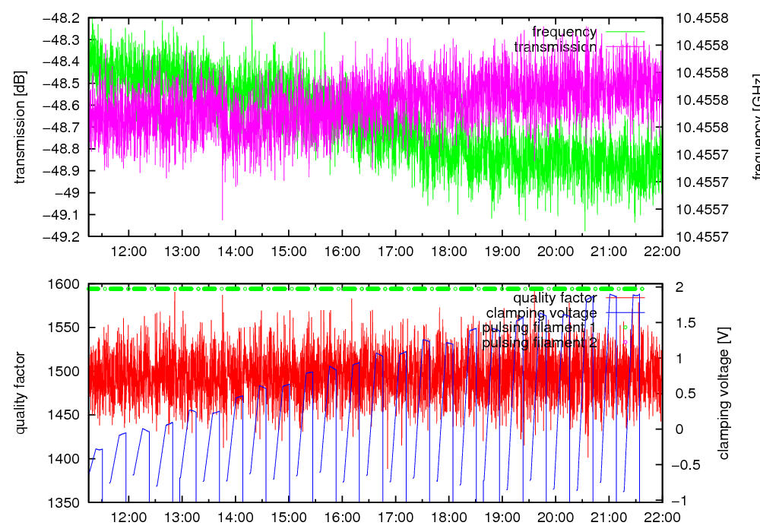Click the magenta transmission legend line sample
760x532 pixels.
(623, 47)
